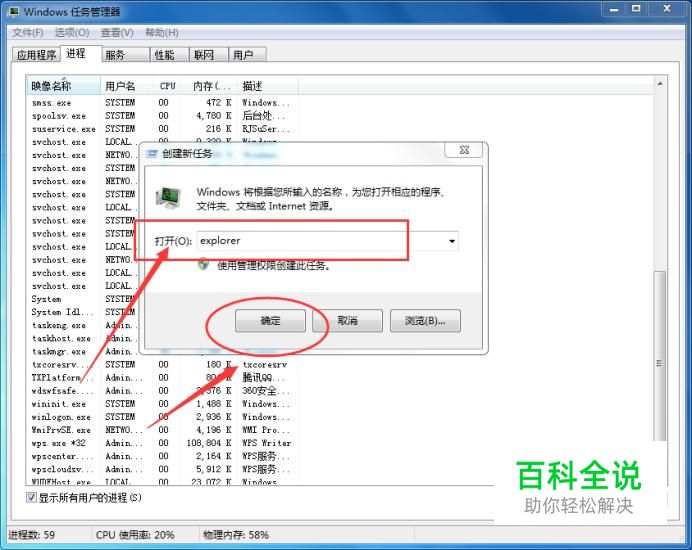Click the WPS Writer description cell
Screen dimensions: 692x550
tap(267, 443)
